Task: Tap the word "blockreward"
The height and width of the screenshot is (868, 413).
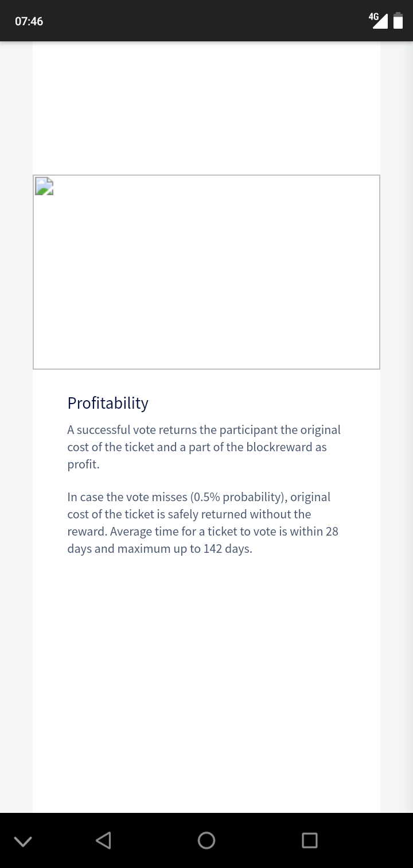Action: (x=278, y=447)
